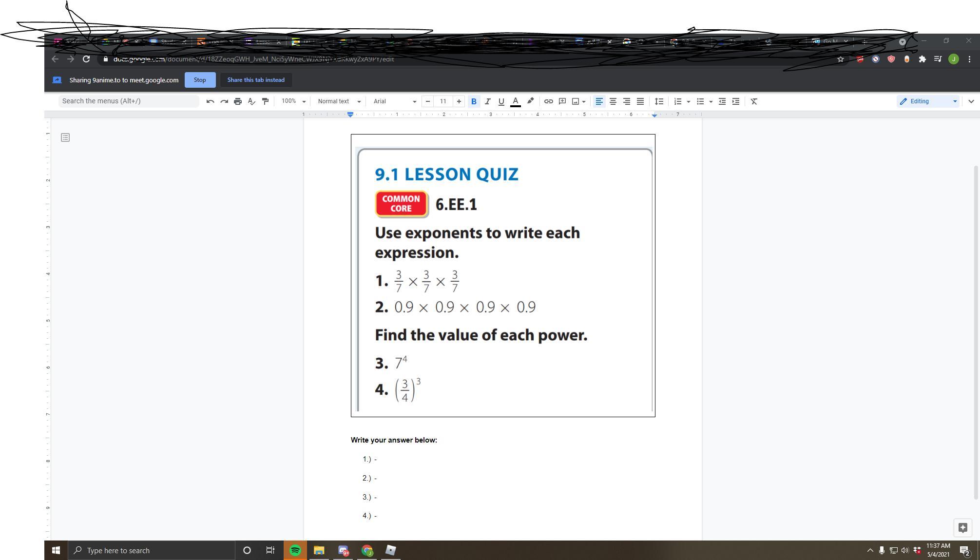Click the Stop sharing button
Viewport: 980px width, 560px height.
click(x=200, y=80)
